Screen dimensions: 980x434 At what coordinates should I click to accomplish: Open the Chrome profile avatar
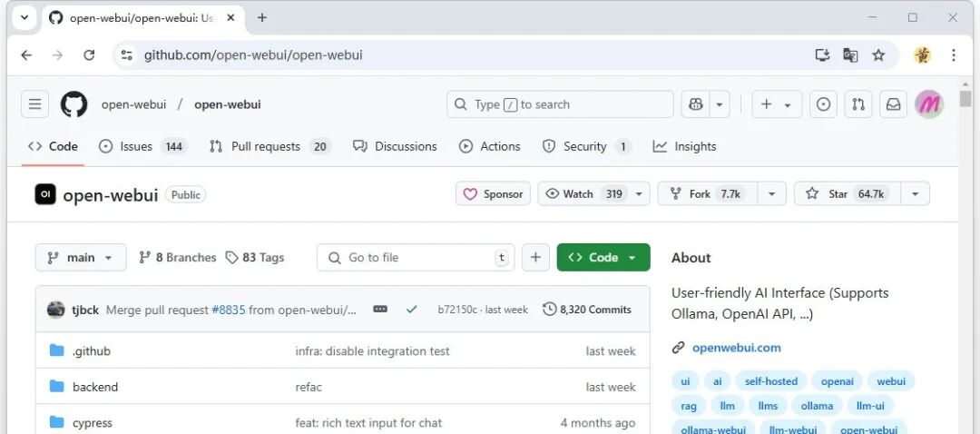click(923, 55)
